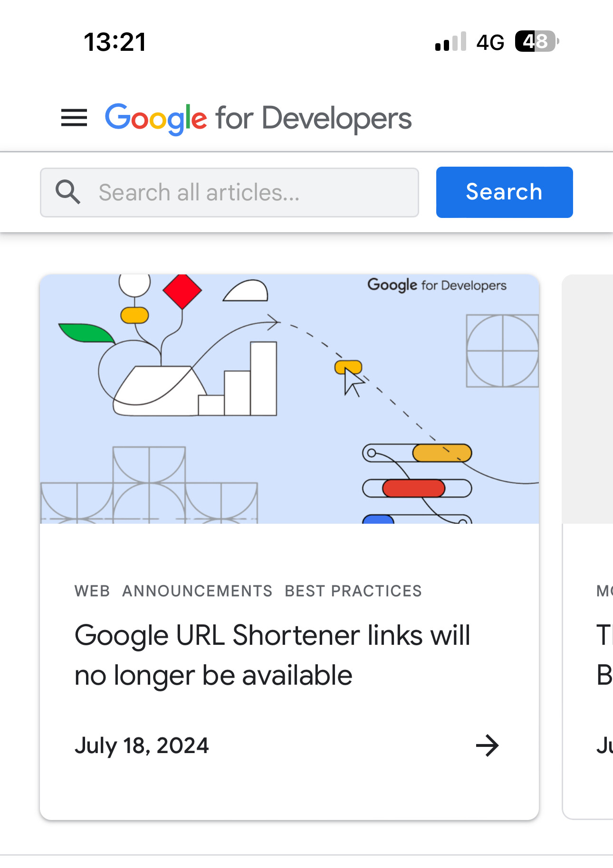The width and height of the screenshot is (613, 868).
Task: Click the magnifying glass search icon
Action: 68,192
